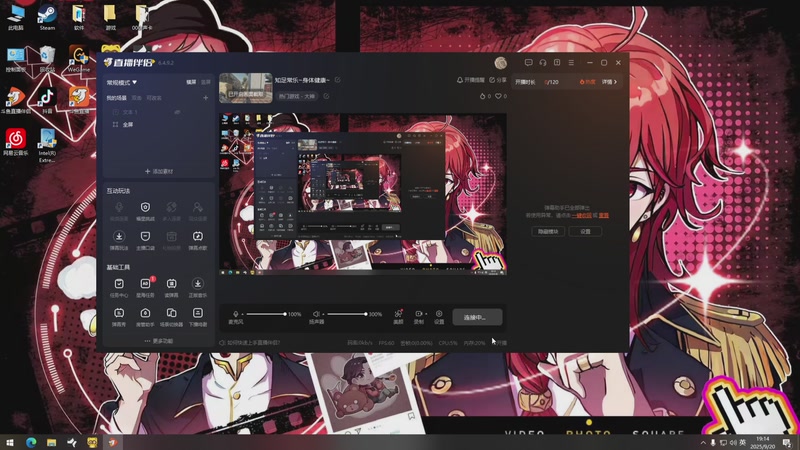
Task: Expand speaker device dropdown arrow
Action: pyautogui.click(x=323, y=314)
